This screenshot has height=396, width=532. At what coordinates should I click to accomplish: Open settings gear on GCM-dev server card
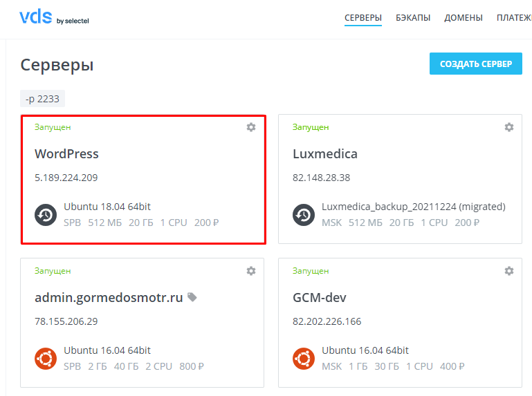[x=509, y=271]
